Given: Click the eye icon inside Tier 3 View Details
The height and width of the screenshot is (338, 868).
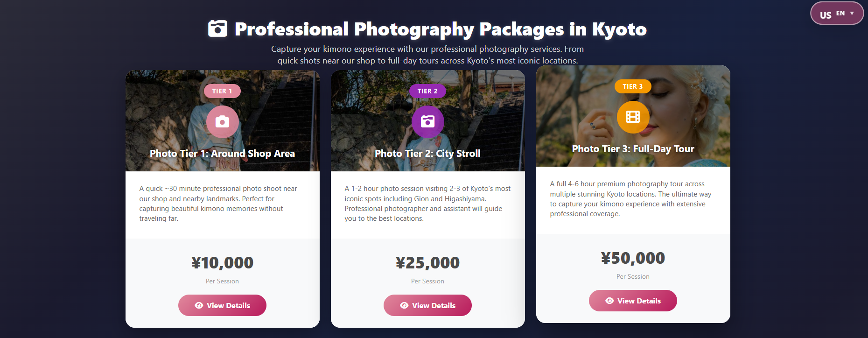Looking at the screenshot, I should coord(609,301).
